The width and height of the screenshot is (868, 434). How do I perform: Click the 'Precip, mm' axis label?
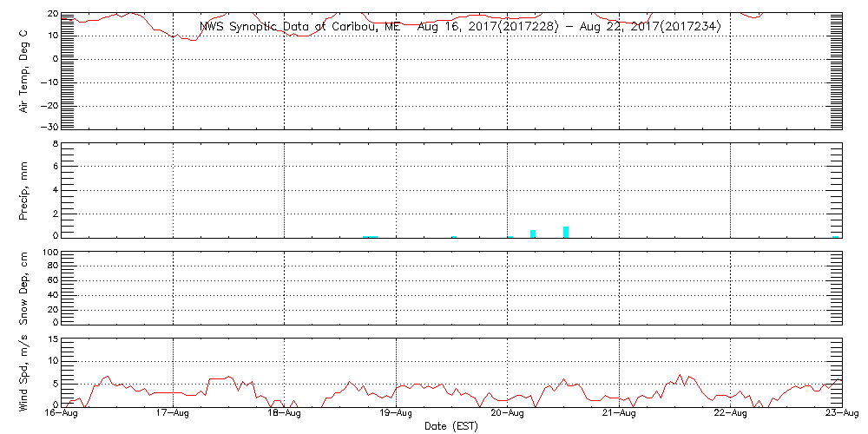[x=24, y=189]
